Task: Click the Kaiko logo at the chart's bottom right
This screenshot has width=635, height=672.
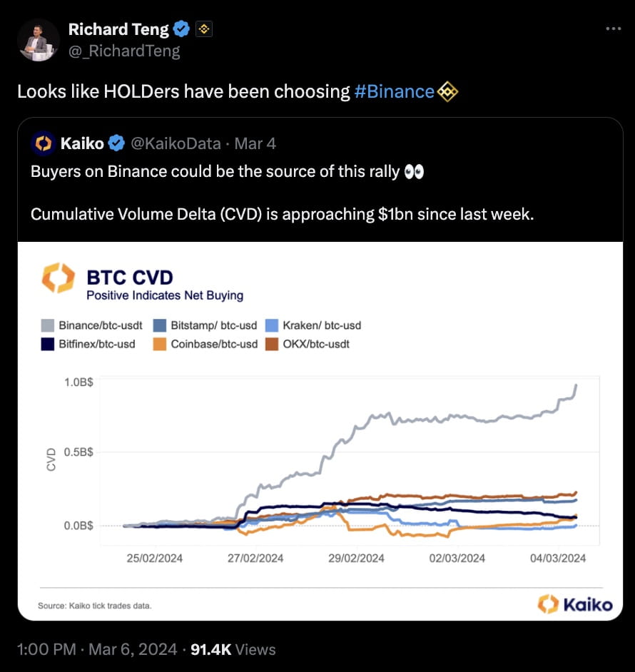Action: 576,604
